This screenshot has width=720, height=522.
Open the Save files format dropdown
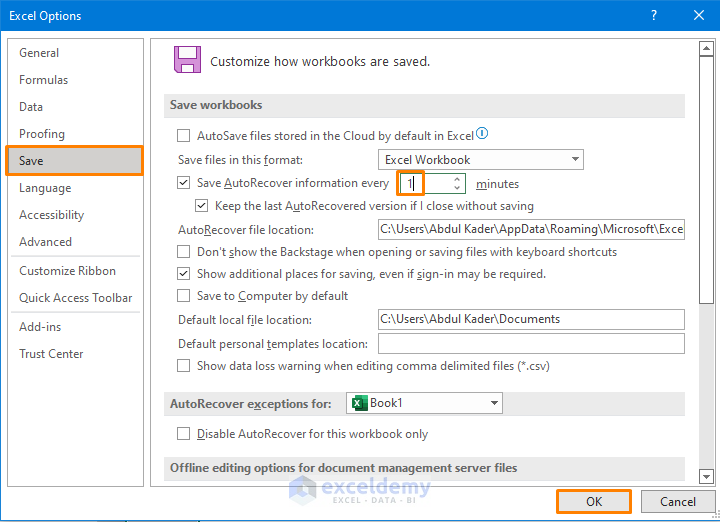(x=481, y=159)
